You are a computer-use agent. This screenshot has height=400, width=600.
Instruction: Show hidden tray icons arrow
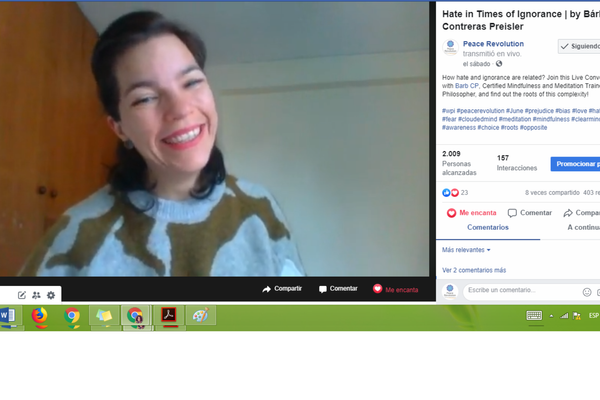click(551, 316)
